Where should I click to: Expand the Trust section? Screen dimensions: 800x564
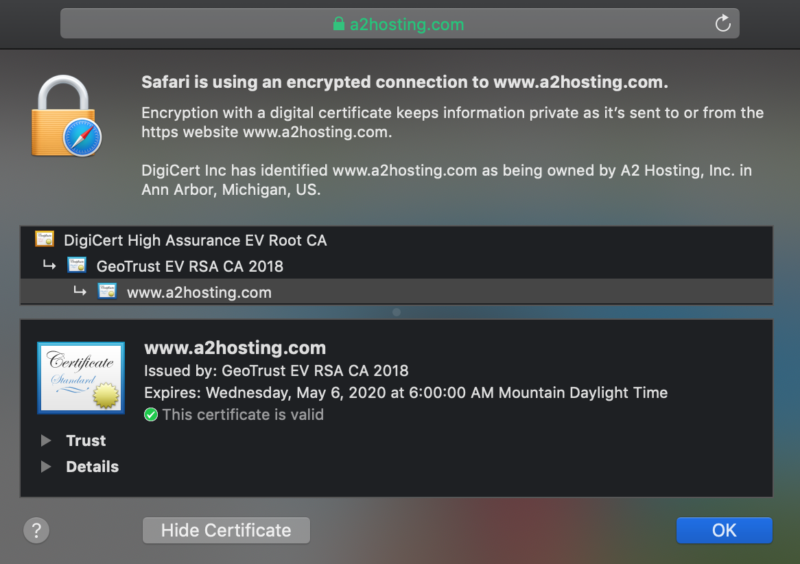45,441
